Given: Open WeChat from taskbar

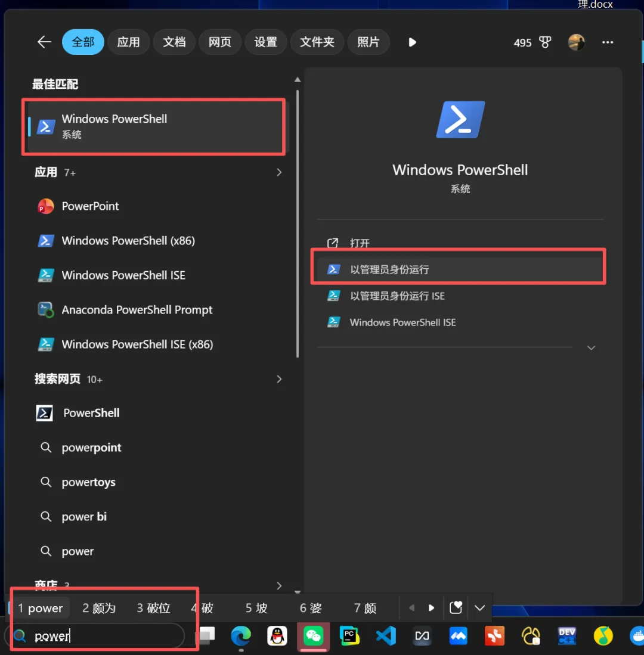Looking at the screenshot, I should tap(313, 636).
